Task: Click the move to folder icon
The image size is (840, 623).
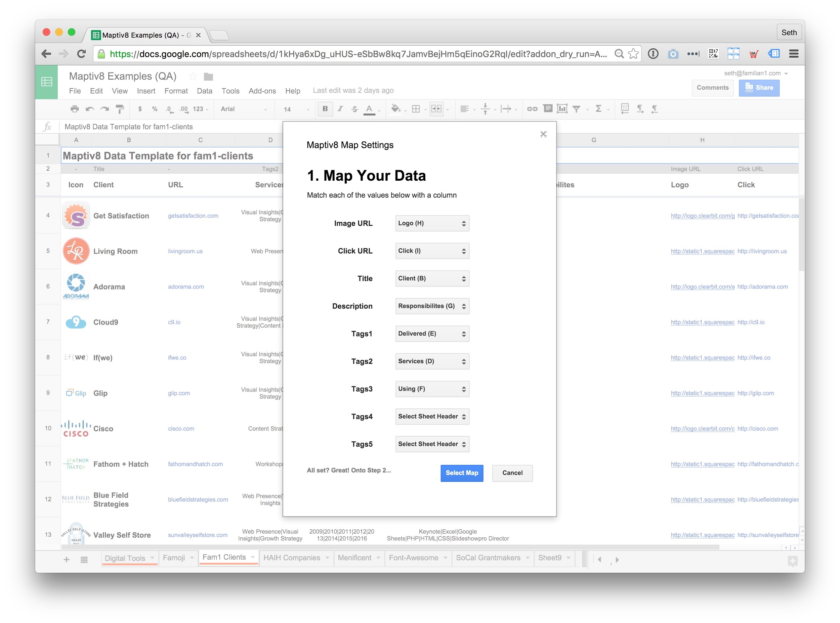Action: [x=208, y=77]
